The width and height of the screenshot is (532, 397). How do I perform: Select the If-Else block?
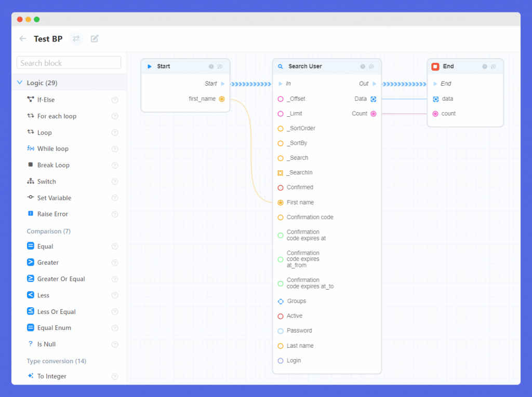[46, 100]
